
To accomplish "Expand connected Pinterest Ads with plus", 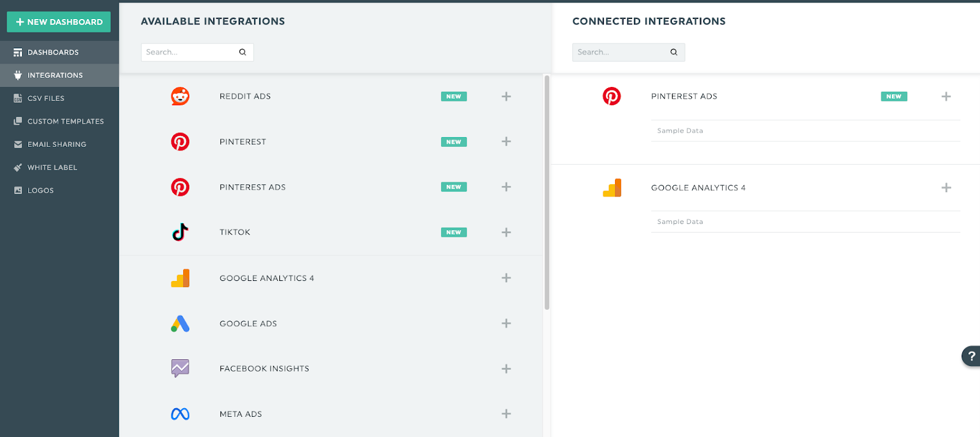I will click(946, 96).
